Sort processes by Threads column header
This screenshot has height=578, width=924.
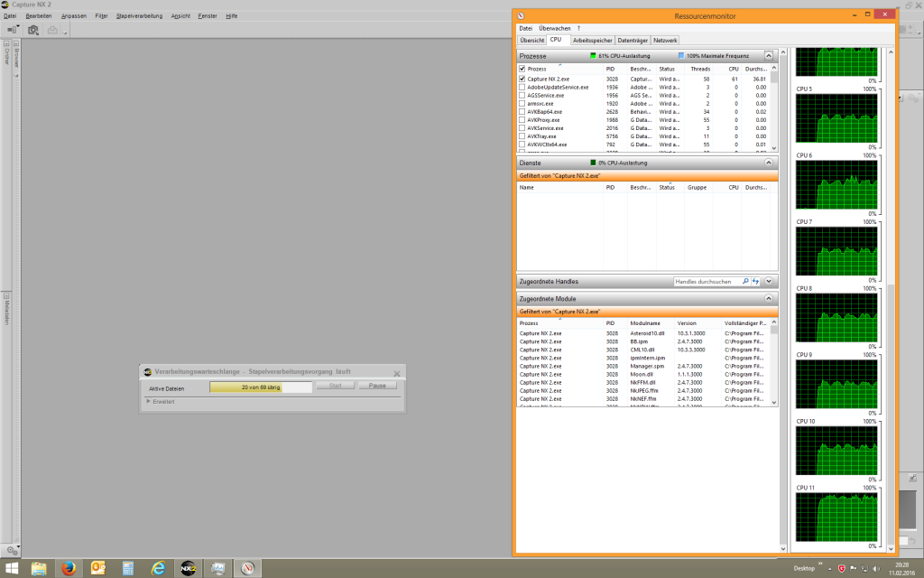pyautogui.click(x=700, y=69)
